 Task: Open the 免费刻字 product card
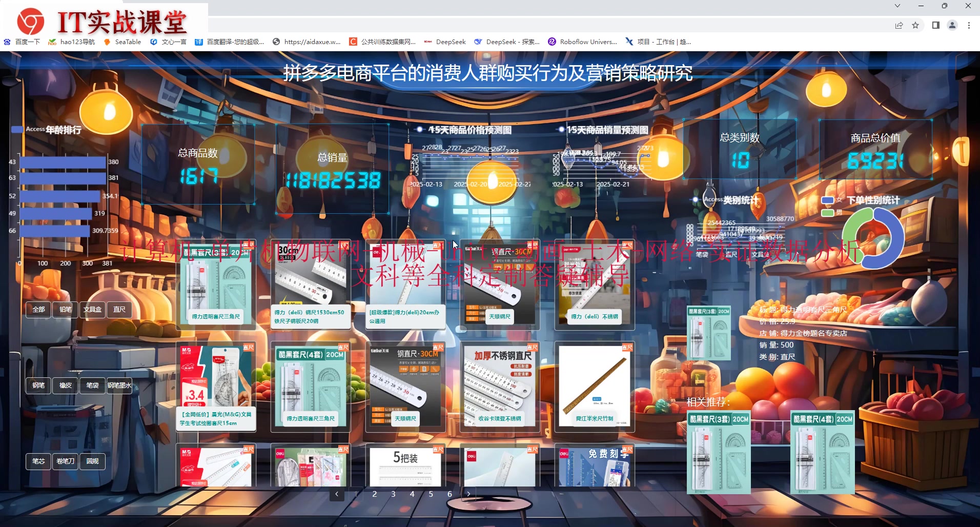(595, 465)
